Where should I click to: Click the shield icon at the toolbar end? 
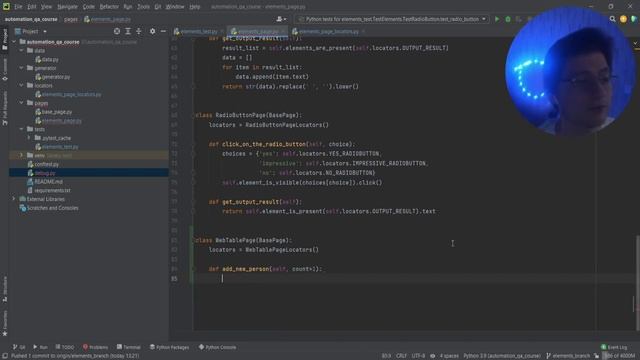[x=634, y=19]
